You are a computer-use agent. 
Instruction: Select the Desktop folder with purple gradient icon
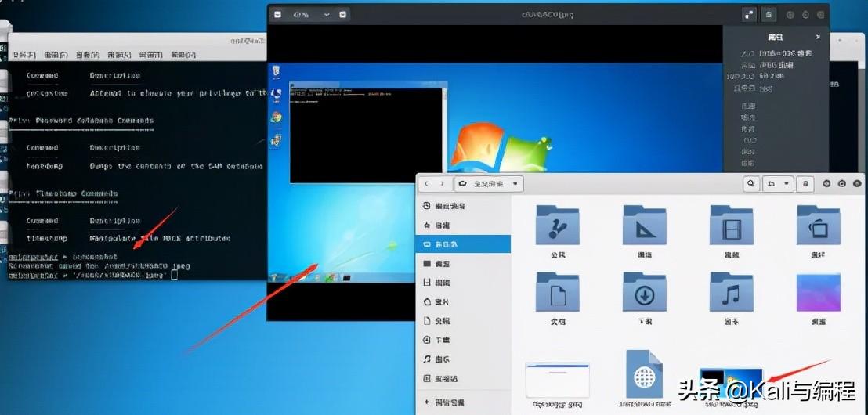pyautogui.click(x=818, y=298)
